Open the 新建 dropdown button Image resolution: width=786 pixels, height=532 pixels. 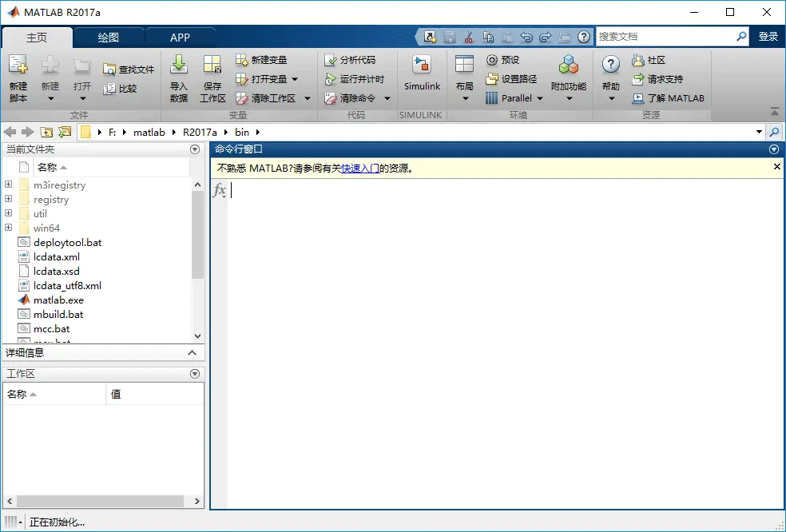tap(50, 78)
